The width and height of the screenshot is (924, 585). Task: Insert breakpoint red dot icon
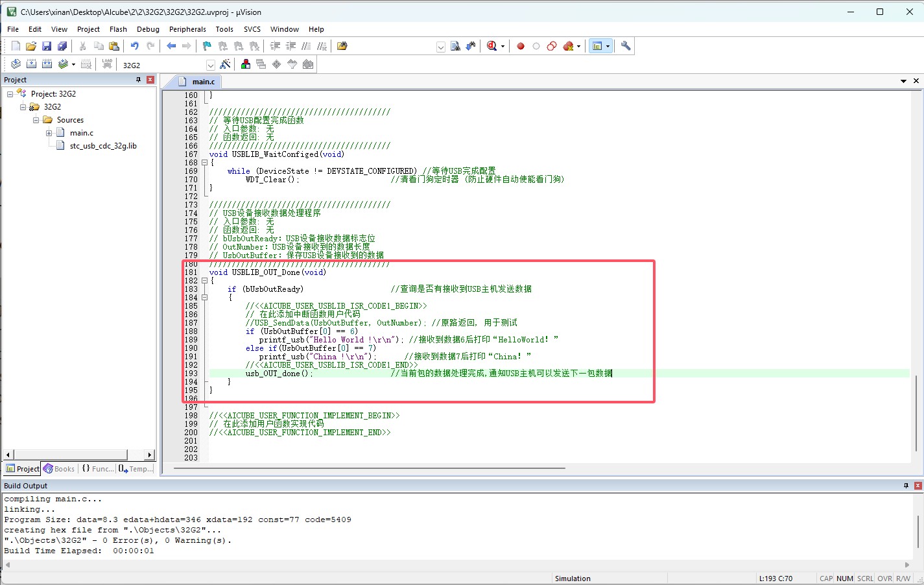520,46
